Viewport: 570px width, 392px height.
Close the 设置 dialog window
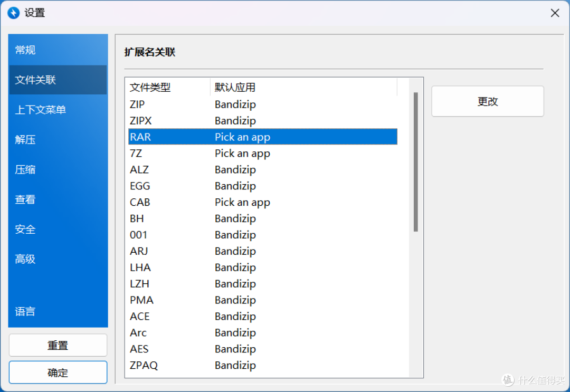click(x=555, y=13)
